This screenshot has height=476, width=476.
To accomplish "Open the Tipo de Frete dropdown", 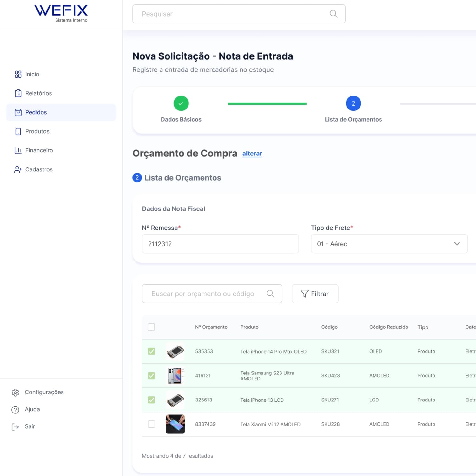I will (x=389, y=244).
